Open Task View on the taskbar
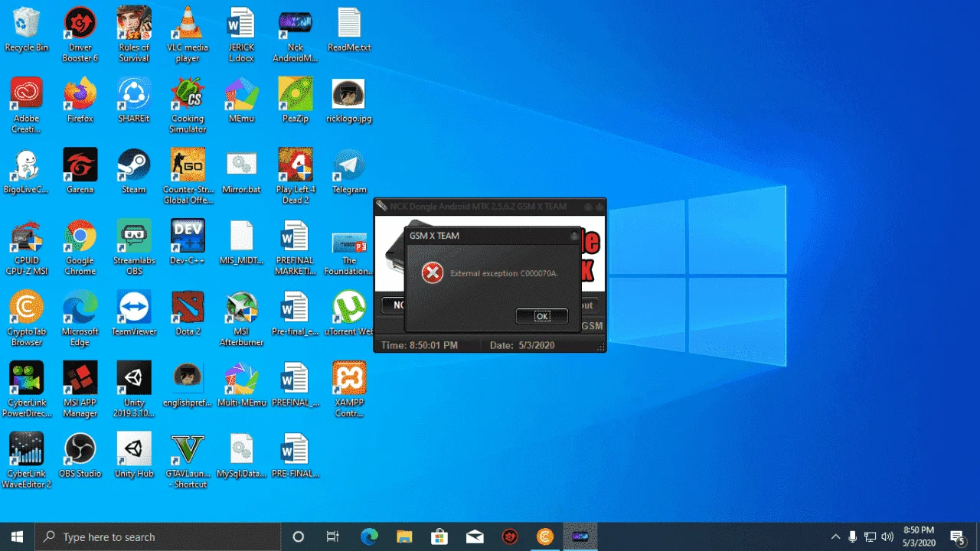Image resolution: width=980 pixels, height=551 pixels. pos(333,536)
